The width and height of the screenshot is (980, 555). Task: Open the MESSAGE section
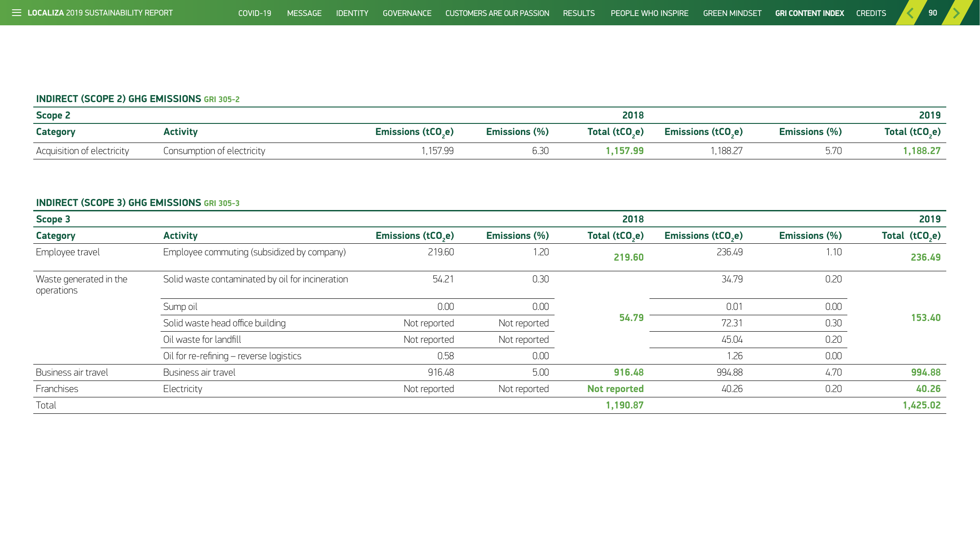tap(304, 13)
